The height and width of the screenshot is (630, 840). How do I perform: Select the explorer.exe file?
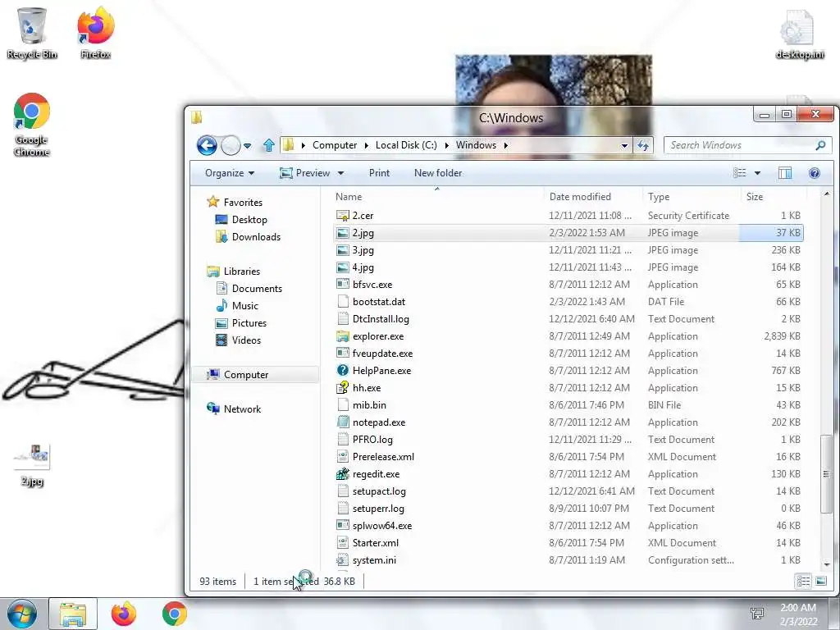(x=568, y=336)
